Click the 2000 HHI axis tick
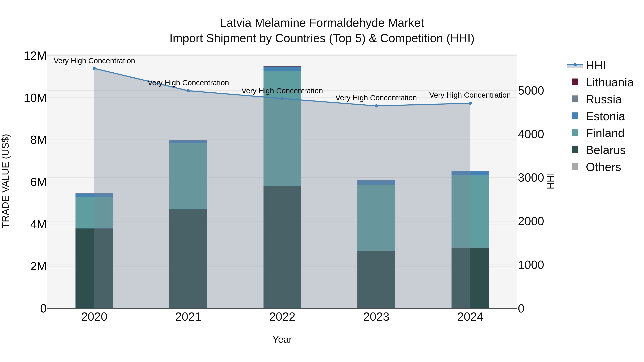 click(531, 221)
